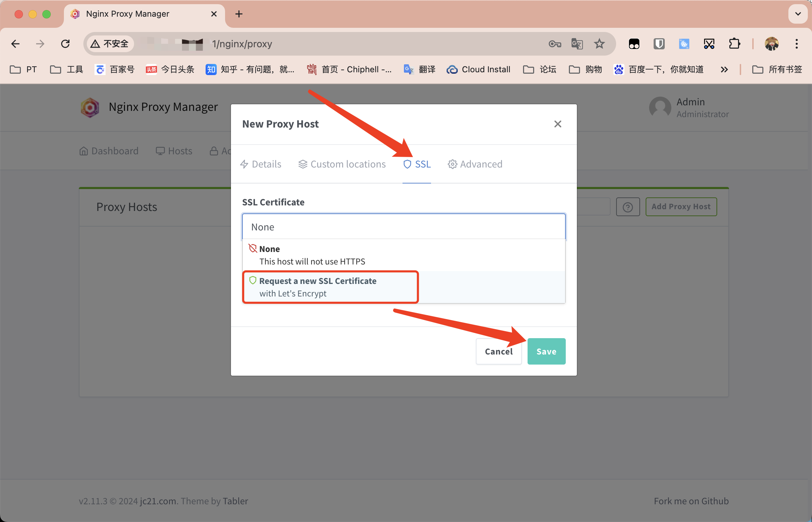This screenshot has height=522, width=812.
Task: Open the Cloud Install bookmark
Action: pos(479,70)
